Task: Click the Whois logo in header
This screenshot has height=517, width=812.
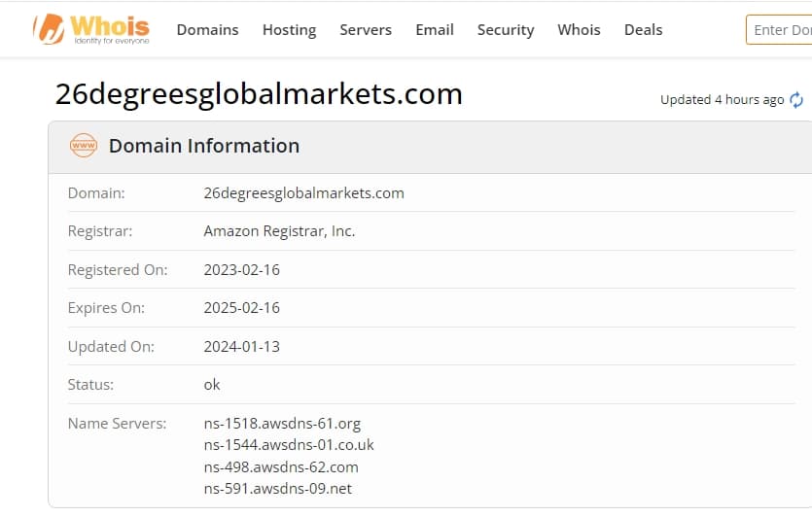Action: click(91, 29)
